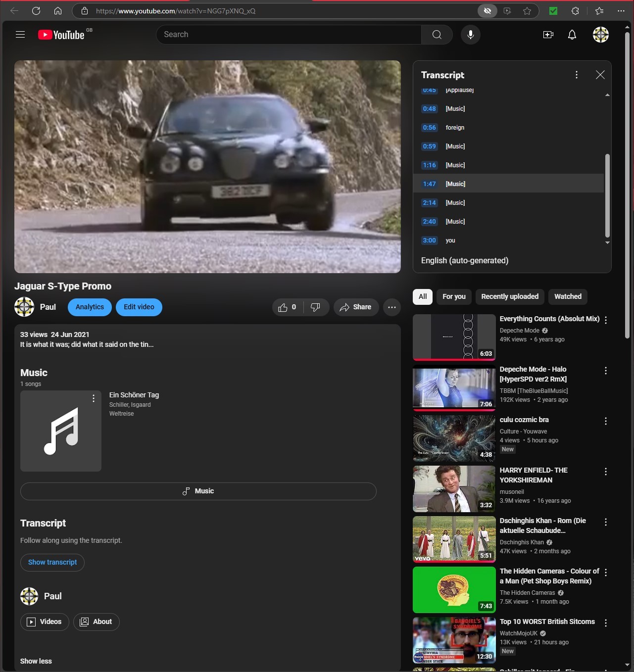The height and width of the screenshot is (672, 634).
Task: Dislike the video with thumbs-down
Action: [x=316, y=307]
